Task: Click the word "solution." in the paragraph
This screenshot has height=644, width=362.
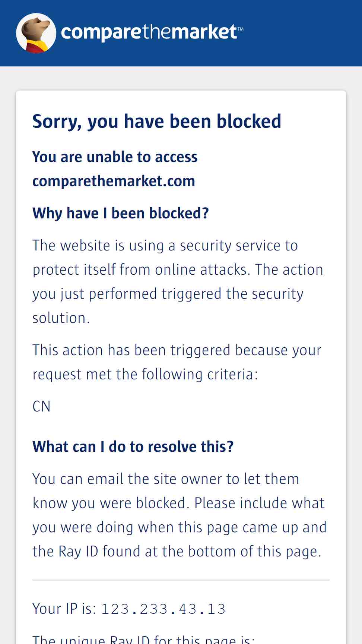Action: coord(61,318)
